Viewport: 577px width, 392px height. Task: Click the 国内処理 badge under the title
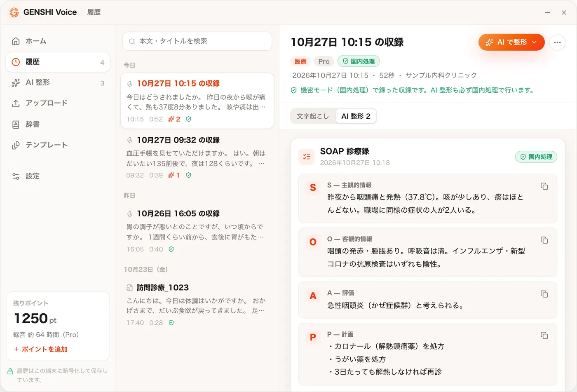coord(359,61)
